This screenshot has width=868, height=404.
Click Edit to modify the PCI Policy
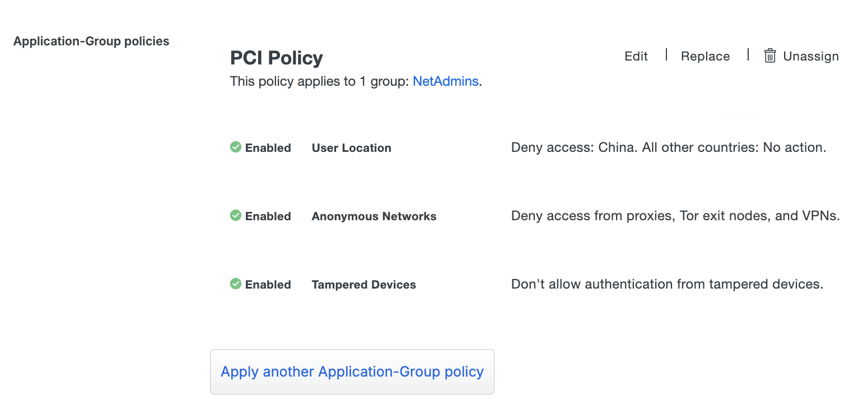click(x=636, y=55)
